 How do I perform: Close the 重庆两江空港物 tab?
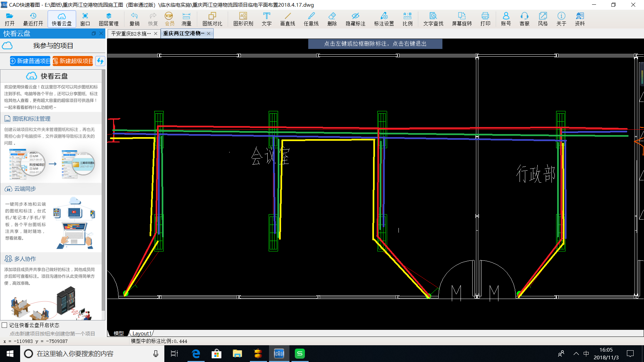[x=209, y=34]
